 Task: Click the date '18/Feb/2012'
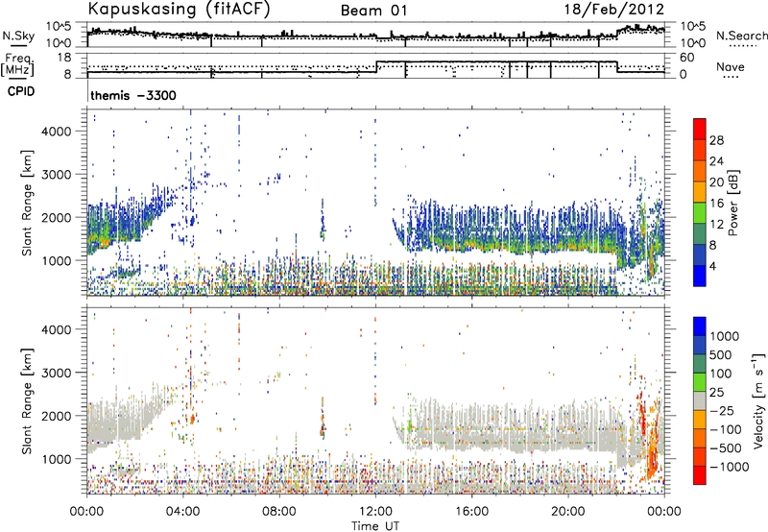(x=614, y=10)
